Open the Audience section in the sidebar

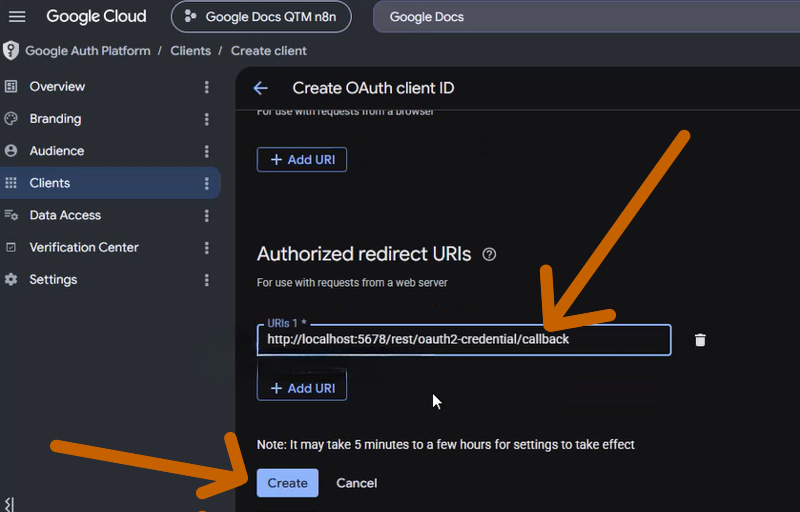coord(110,151)
